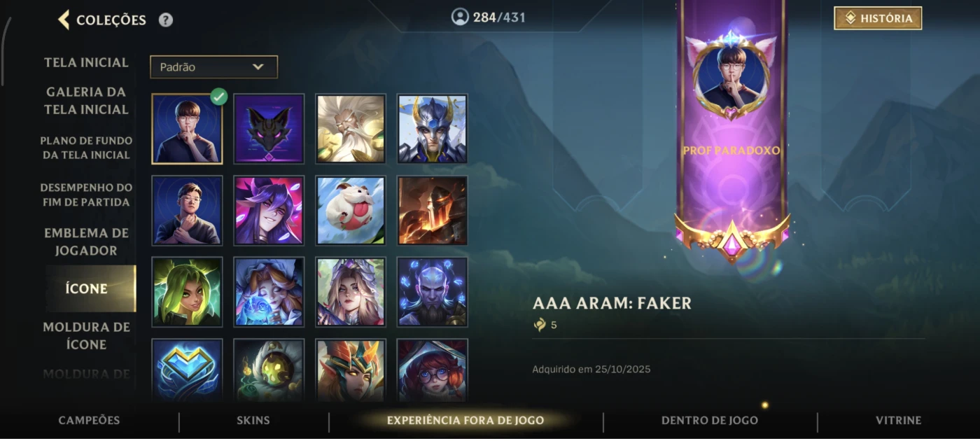Select the Faker finger-on-lips icon

tap(187, 129)
